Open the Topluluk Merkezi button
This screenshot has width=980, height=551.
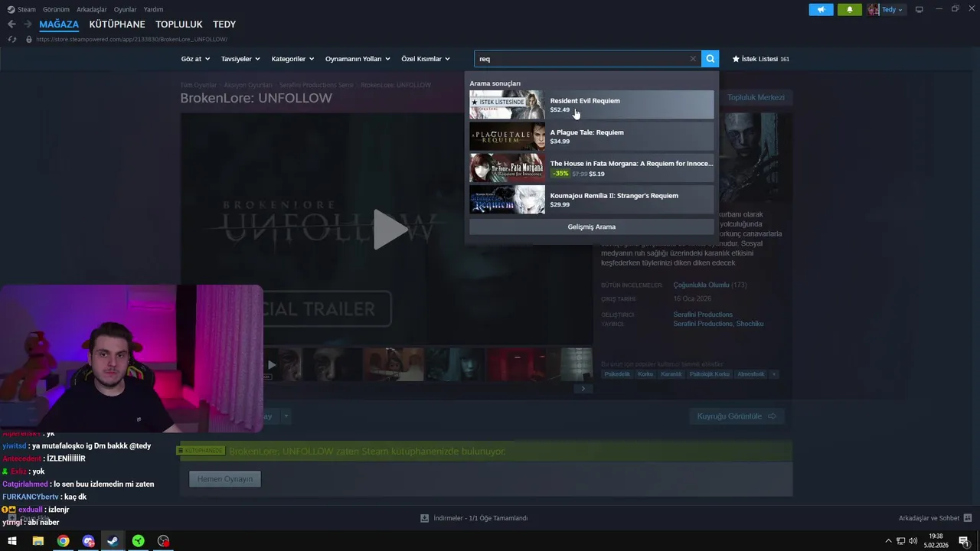tap(756, 97)
